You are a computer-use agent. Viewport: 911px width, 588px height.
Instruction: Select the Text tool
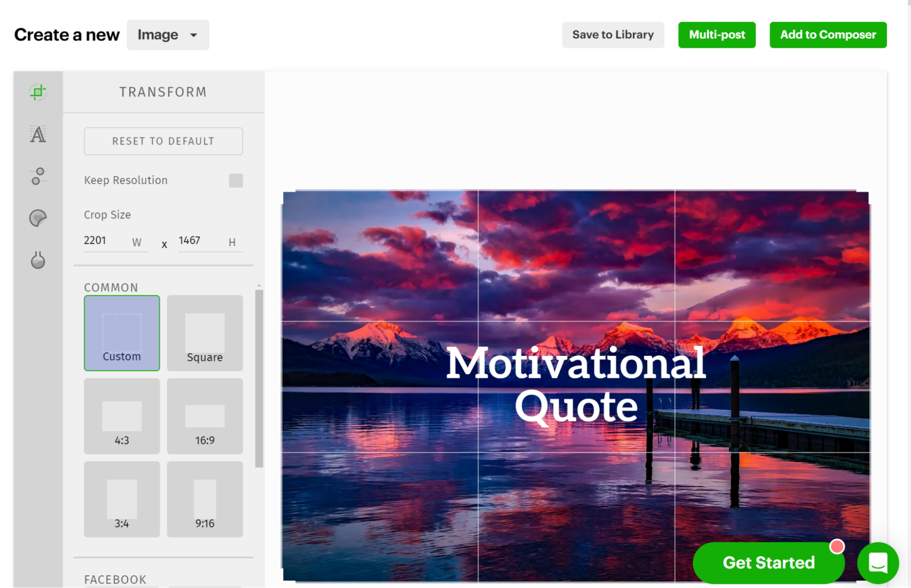(x=38, y=134)
